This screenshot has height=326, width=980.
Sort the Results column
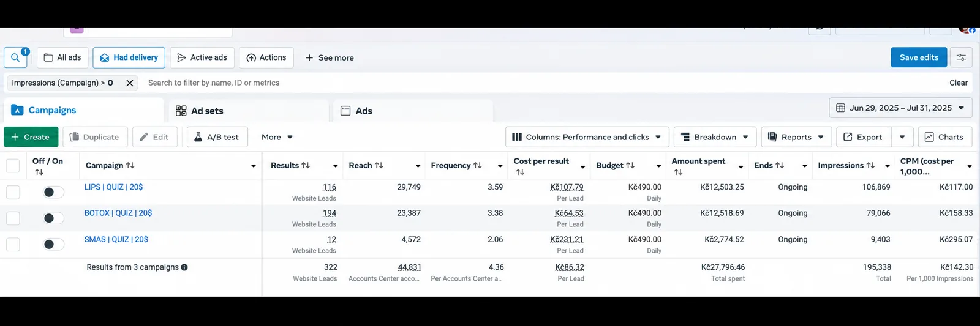coord(306,165)
